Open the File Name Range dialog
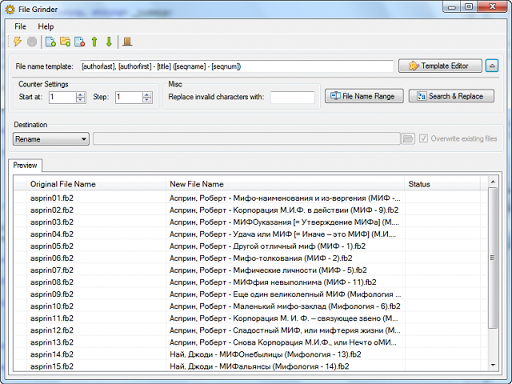This screenshot has width=512, height=384. (x=364, y=96)
